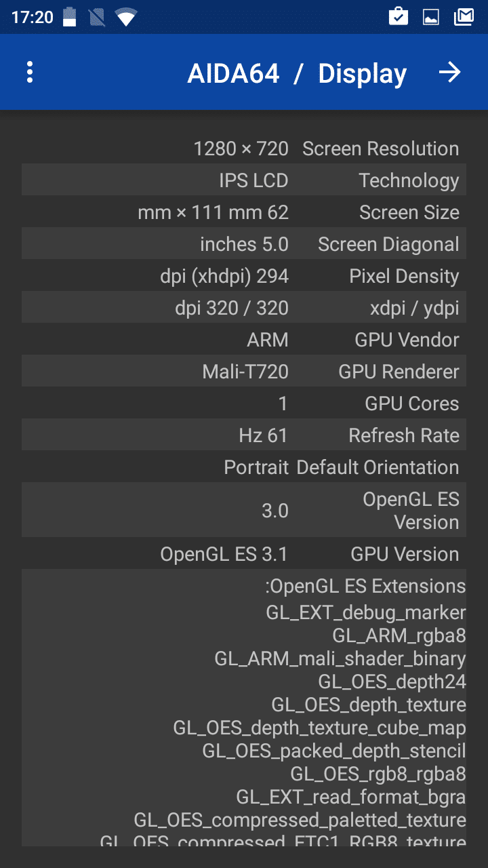Screen dimensions: 488x868
Task: Select the Screen Resolution row
Action: tap(244, 149)
